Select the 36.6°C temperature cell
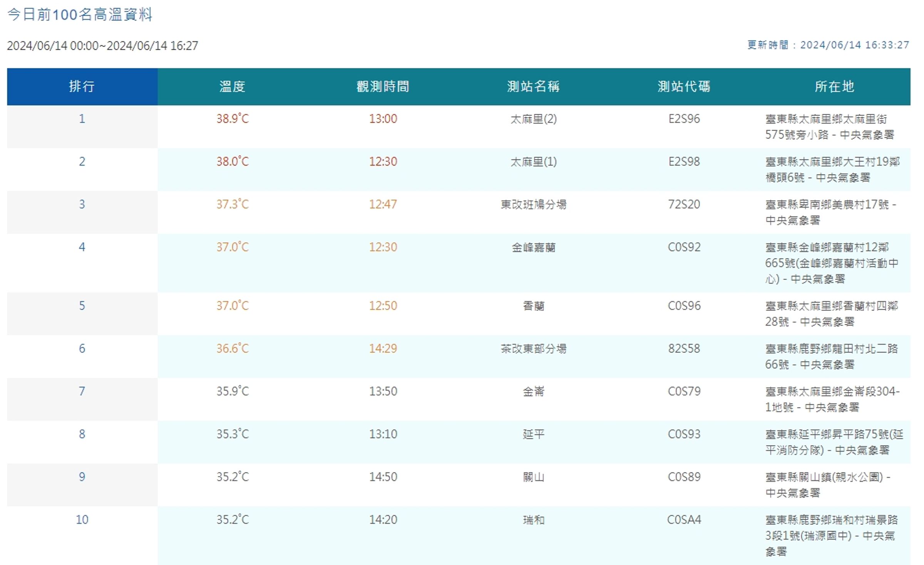The image size is (924, 565). (x=233, y=349)
